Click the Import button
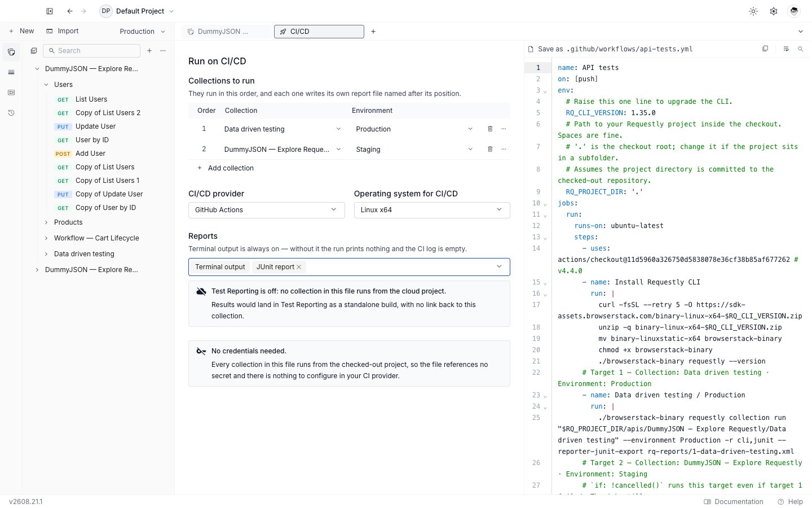Viewport: 812px width, 508px height. 63,31
